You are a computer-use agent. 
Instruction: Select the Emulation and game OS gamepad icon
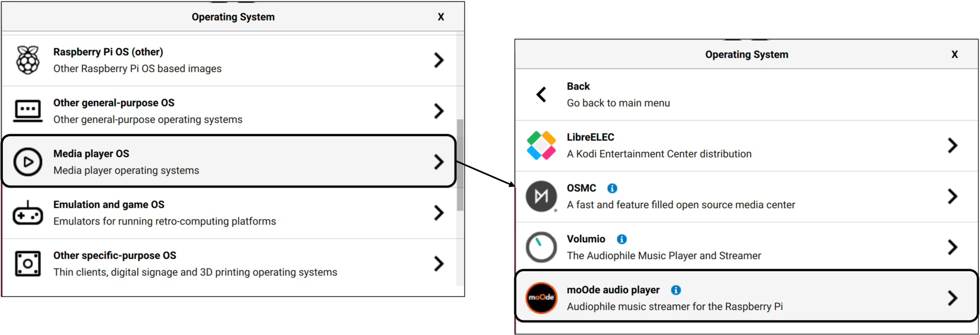[x=27, y=213]
